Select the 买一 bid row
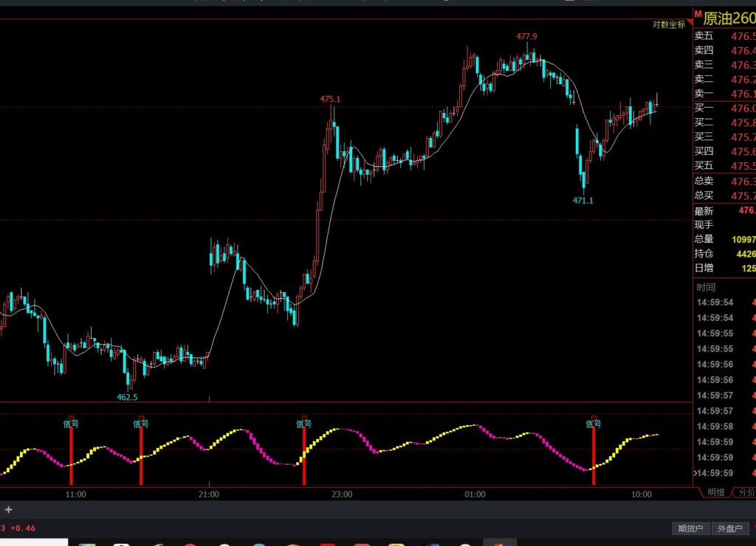This screenshot has height=546, width=756. pyautogui.click(x=724, y=108)
